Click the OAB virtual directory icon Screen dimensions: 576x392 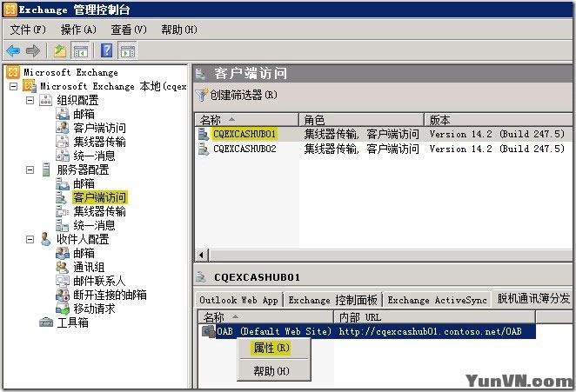[x=208, y=331]
